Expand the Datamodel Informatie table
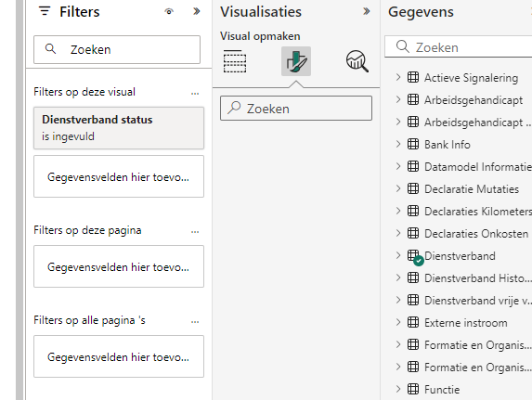This screenshot has height=400, width=532. click(398, 166)
